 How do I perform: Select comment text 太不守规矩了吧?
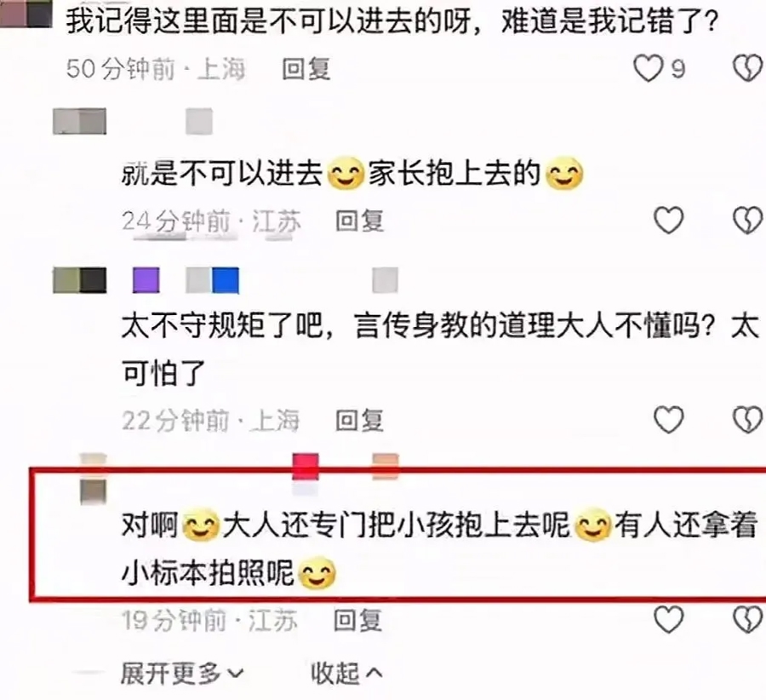click(x=222, y=325)
